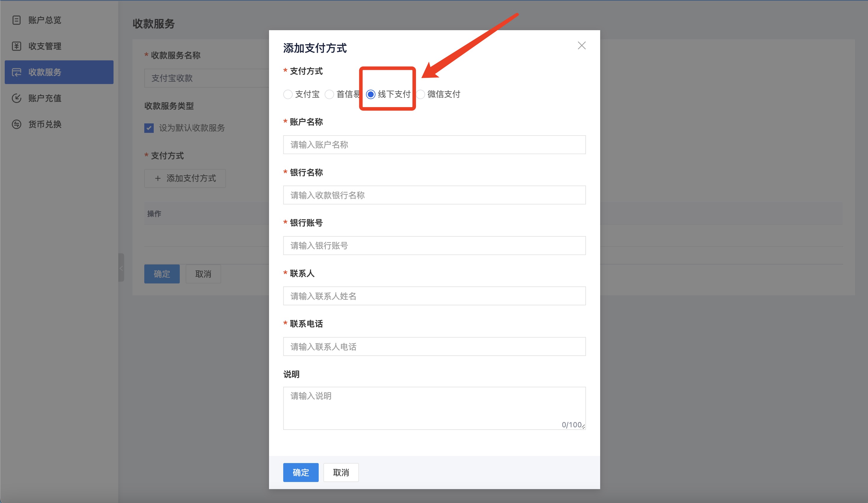Close the 添加支付方式 dialog

tap(582, 46)
